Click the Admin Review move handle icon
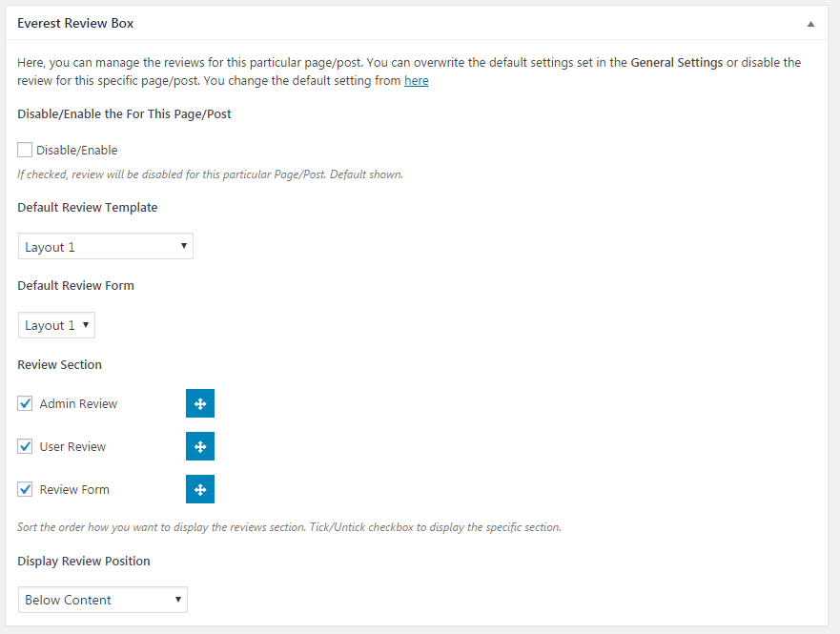The width and height of the screenshot is (840, 634). (x=200, y=403)
